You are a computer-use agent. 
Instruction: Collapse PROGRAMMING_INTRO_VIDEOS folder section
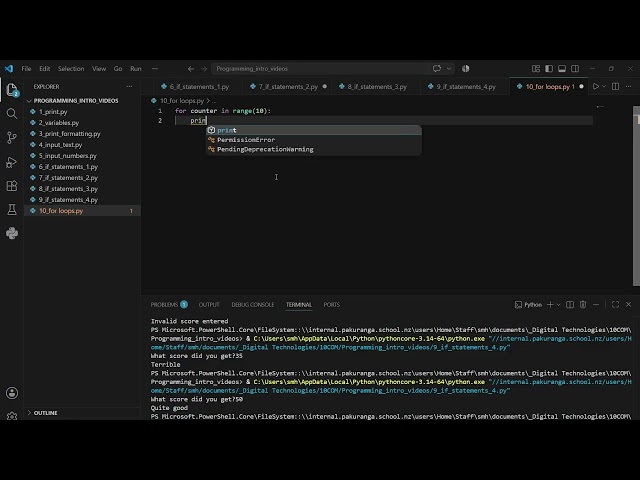(x=76, y=100)
